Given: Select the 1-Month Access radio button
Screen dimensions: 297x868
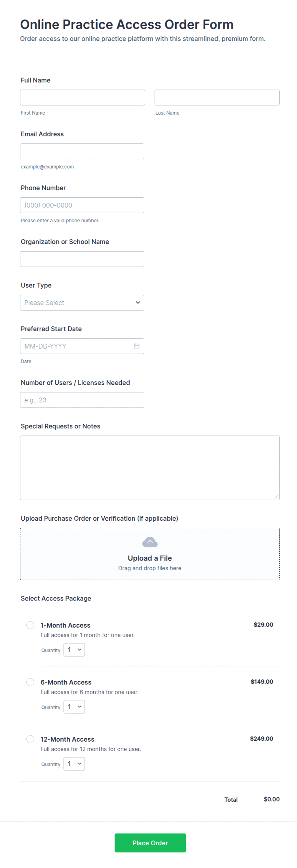Looking at the screenshot, I should coord(30,625).
